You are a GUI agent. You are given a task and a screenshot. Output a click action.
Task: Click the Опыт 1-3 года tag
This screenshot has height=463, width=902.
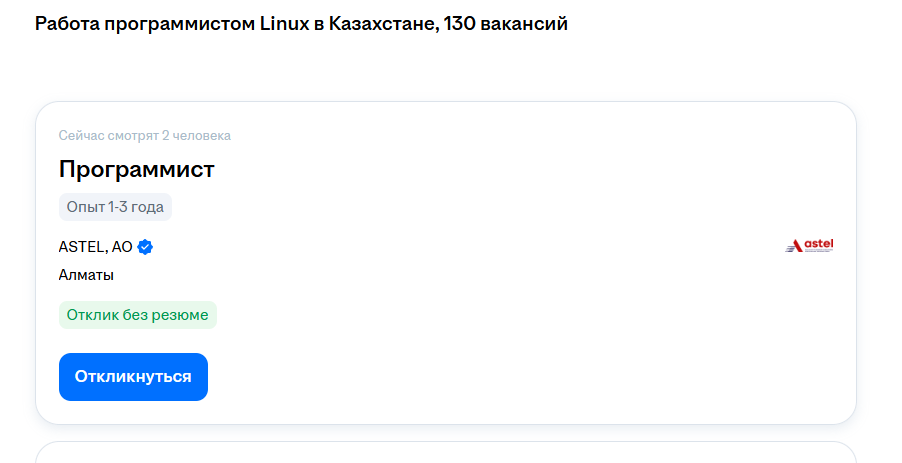click(x=115, y=207)
